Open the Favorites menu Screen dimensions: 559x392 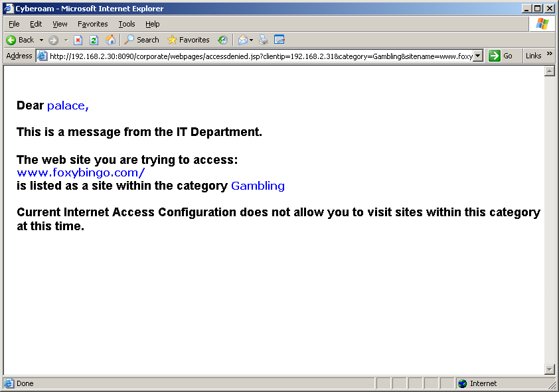coord(93,24)
